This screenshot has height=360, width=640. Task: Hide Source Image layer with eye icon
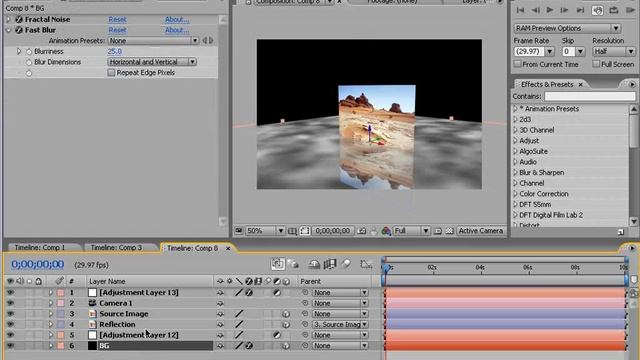tap(10, 313)
